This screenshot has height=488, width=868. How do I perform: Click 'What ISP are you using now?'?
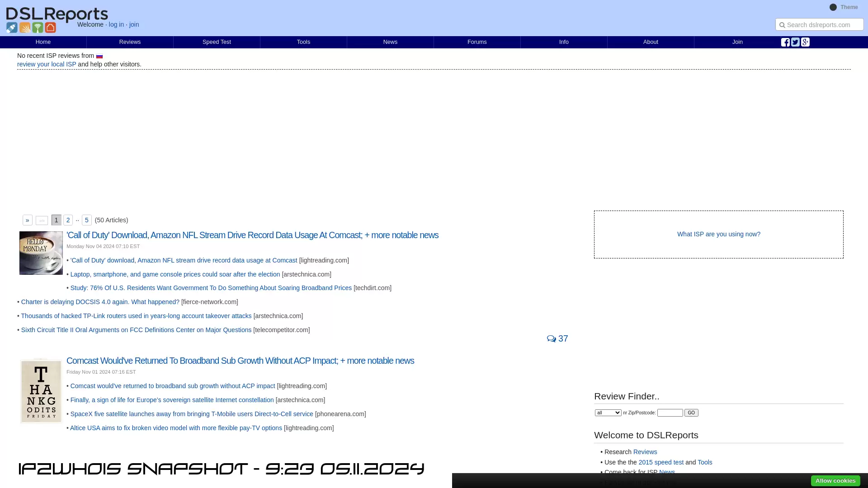[719, 234]
